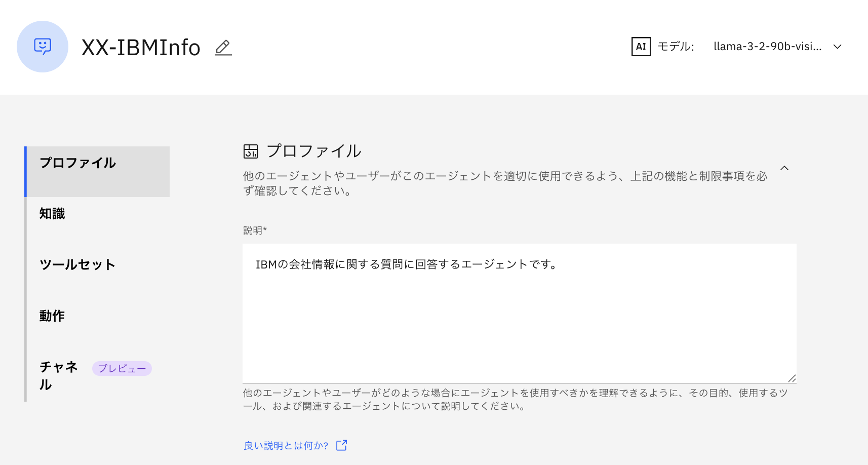Click the resize handle of the description box
The image size is (868, 465).
792,378
